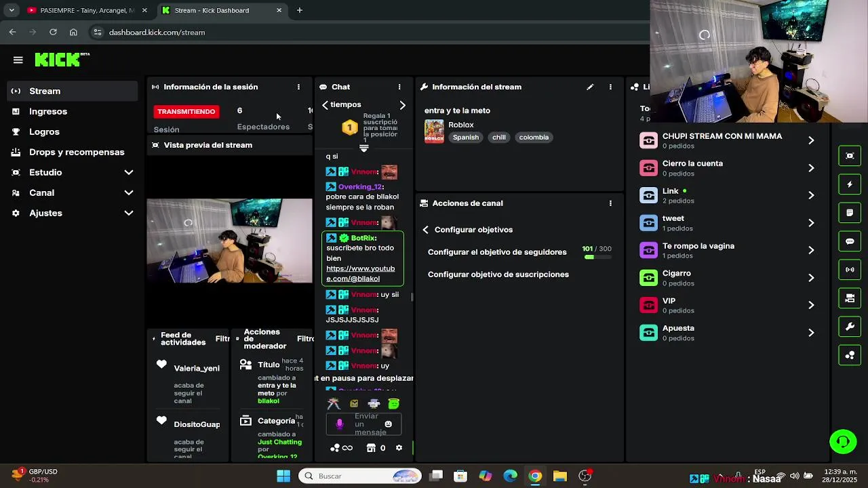Viewport: 868px width, 488px height.
Task: Open the Cigarro reward chevron
Action: (x=811, y=278)
